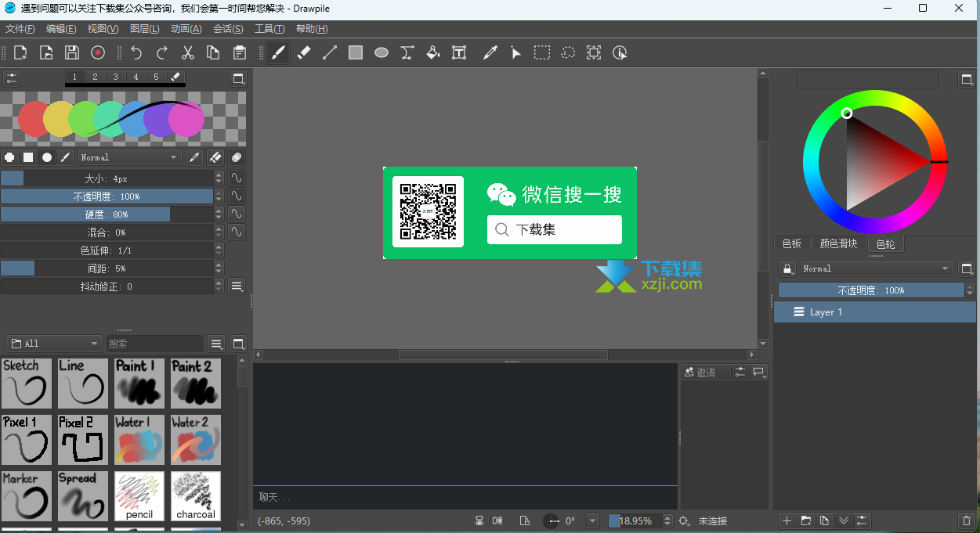This screenshot has width=980, height=533.
Task: Select the Rectangular selection tool
Action: (542, 52)
